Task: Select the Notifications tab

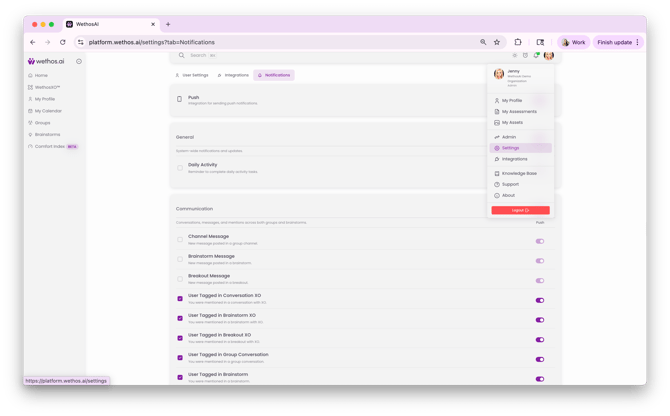Action: [274, 75]
